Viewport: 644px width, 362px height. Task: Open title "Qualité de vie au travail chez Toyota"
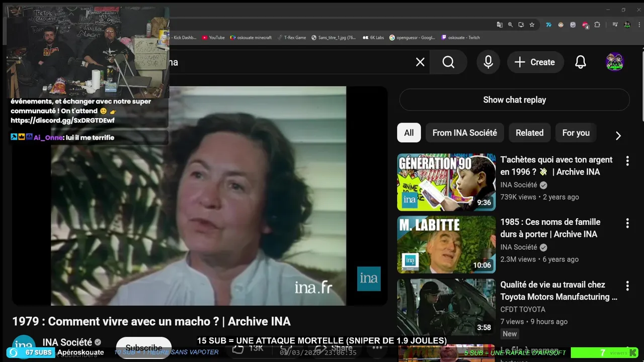point(558,291)
